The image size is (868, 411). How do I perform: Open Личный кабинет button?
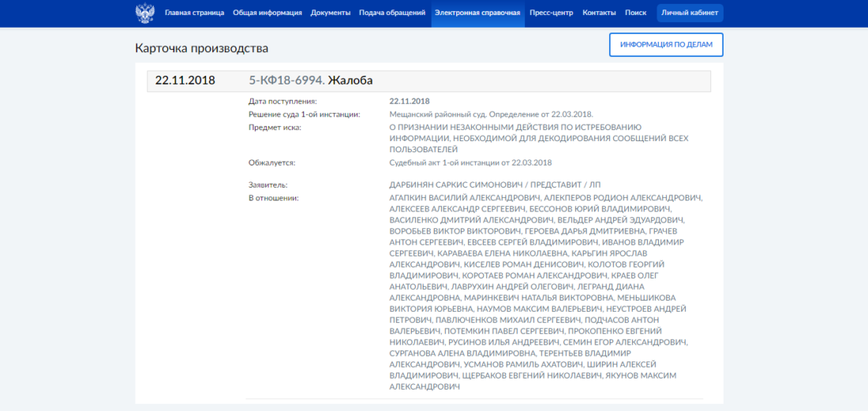(x=690, y=13)
